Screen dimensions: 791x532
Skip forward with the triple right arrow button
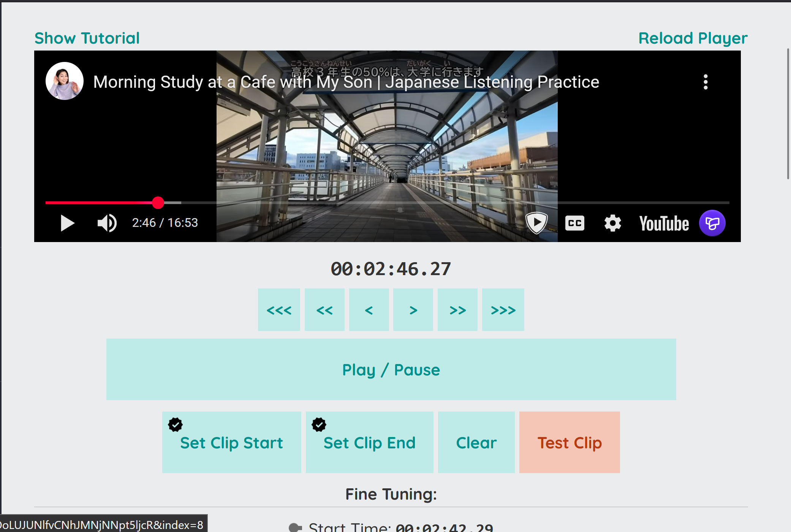coord(503,310)
